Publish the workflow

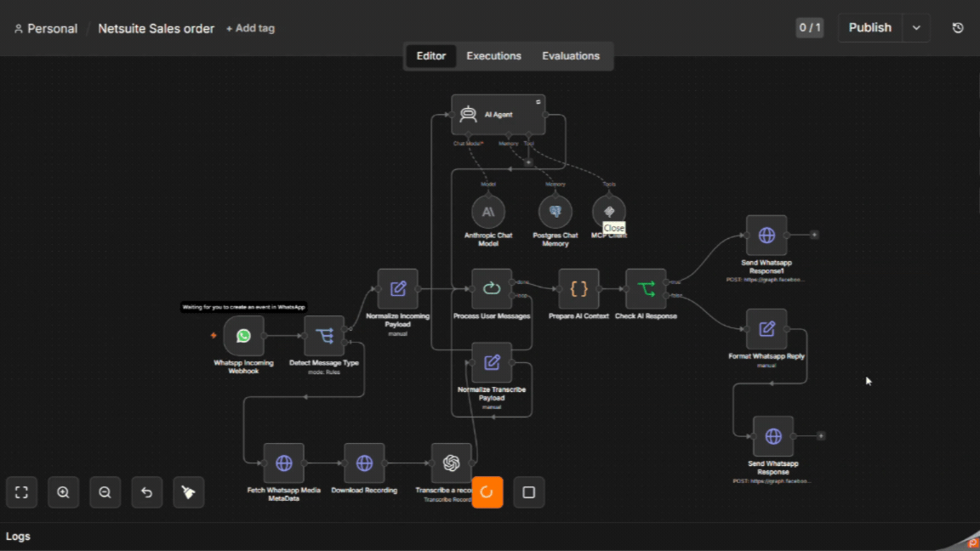[x=870, y=28]
